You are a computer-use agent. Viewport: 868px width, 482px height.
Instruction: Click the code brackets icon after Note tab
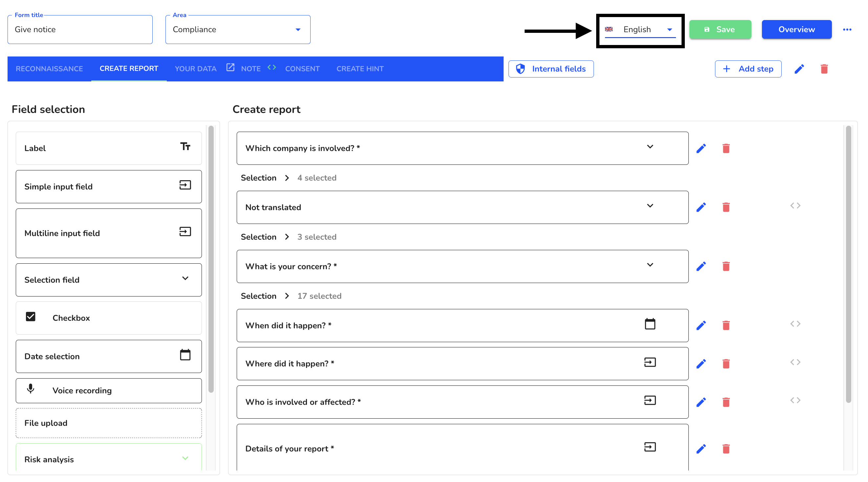pos(271,67)
